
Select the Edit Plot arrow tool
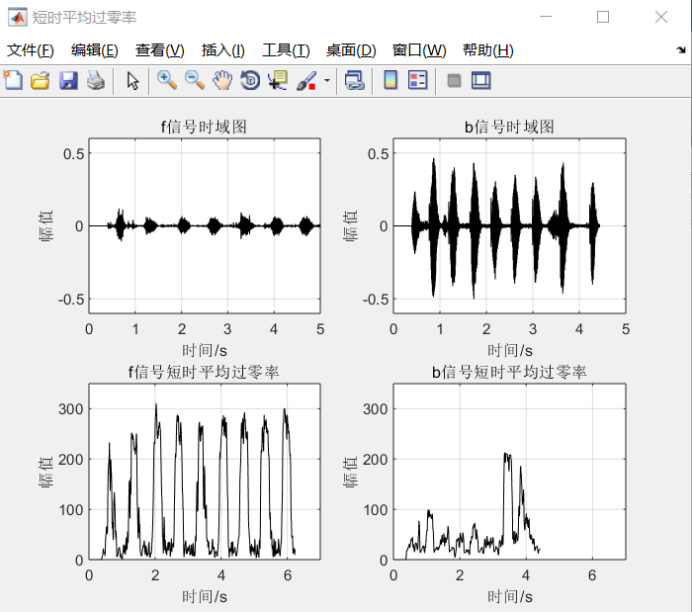[132, 81]
